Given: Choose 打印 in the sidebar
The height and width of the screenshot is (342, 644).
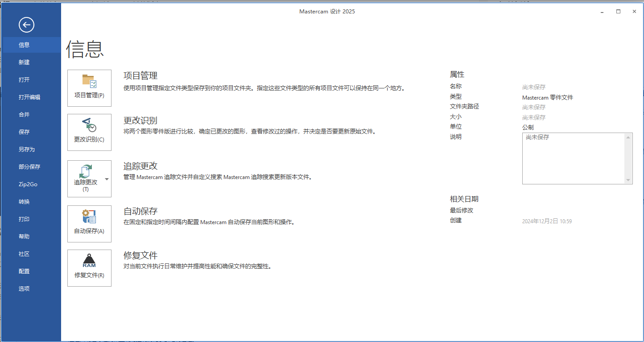Looking at the screenshot, I should (x=32, y=219).
